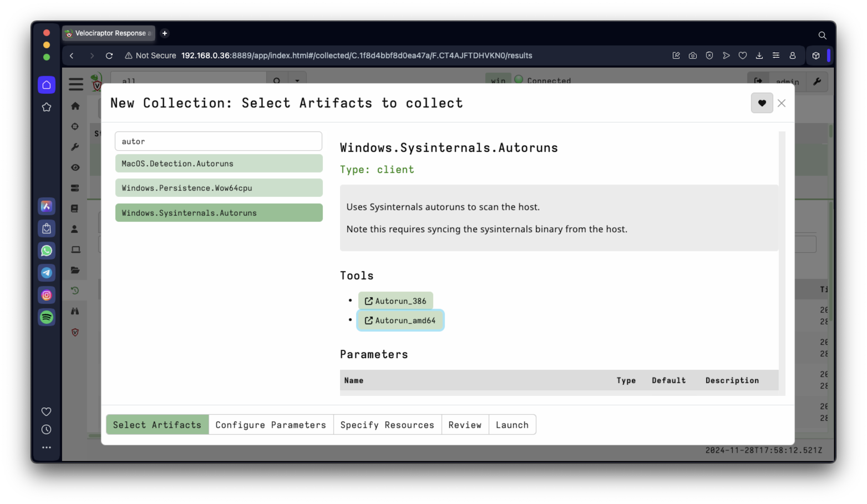Click the Launch button

(512, 425)
